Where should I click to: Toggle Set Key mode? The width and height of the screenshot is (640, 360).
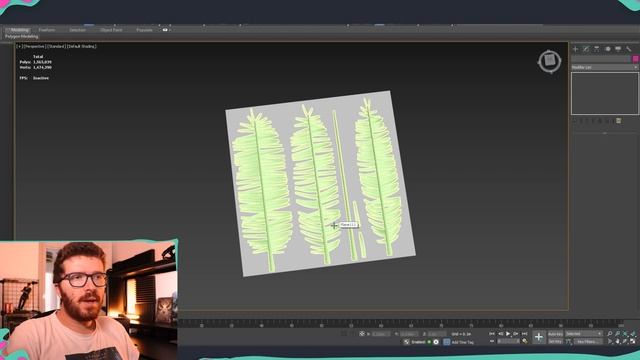click(x=556, y=342)
